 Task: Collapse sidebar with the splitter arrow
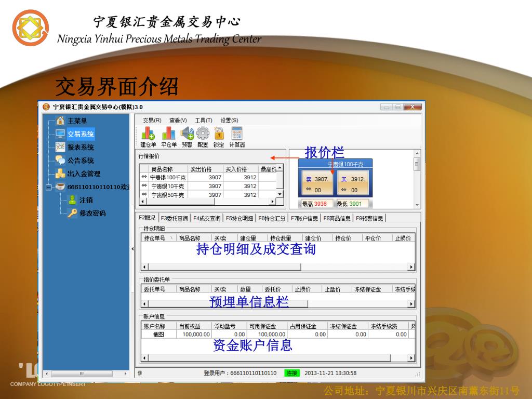pyautogui.click(x=132, y=249)
